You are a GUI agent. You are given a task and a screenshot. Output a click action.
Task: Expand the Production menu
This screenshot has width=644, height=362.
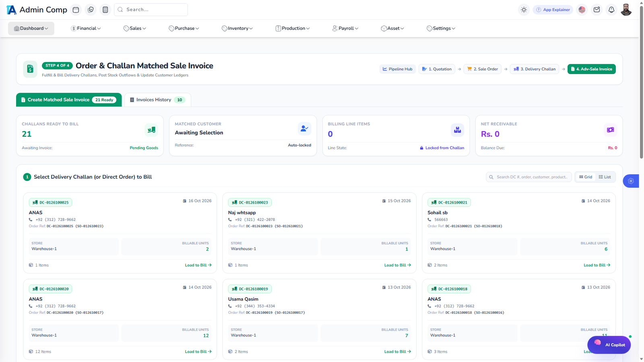[x=293, y=28]
